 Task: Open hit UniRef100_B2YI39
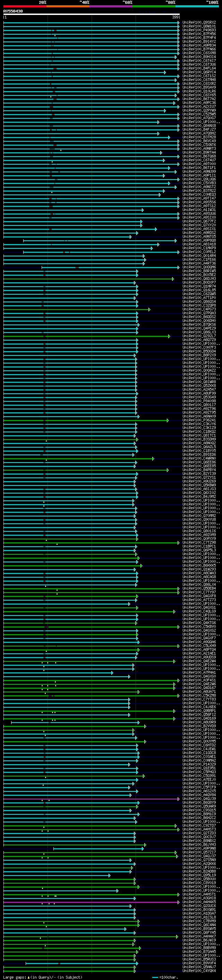tap(199, 474)
